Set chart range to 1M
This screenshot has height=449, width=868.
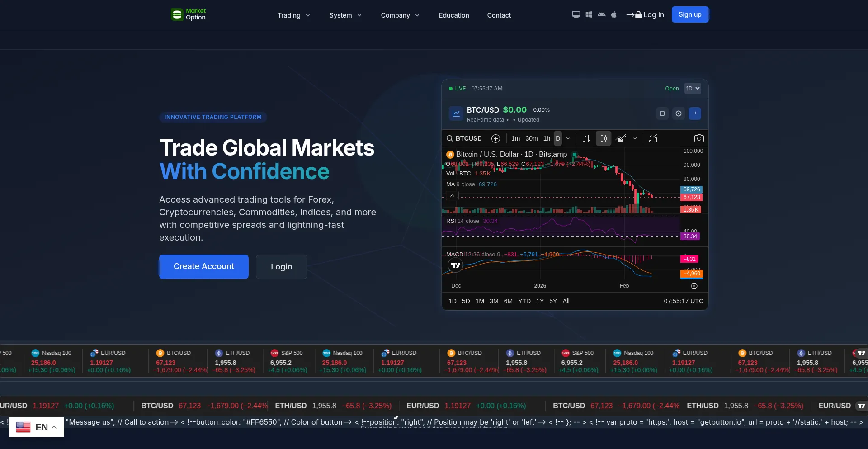pos(480,301)
